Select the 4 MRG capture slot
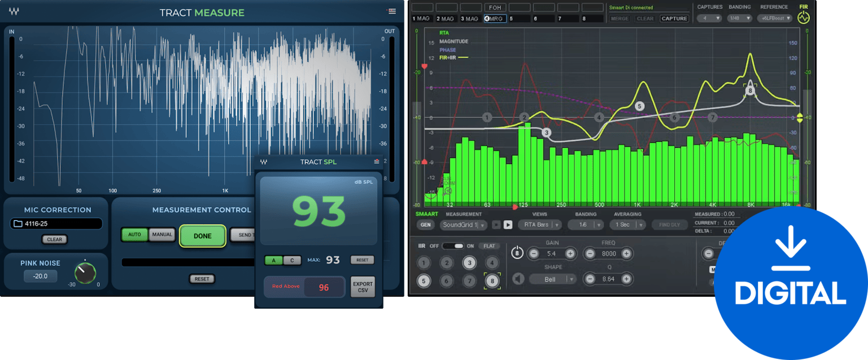The height and width of the screenshot is (360, 868). 495,19
